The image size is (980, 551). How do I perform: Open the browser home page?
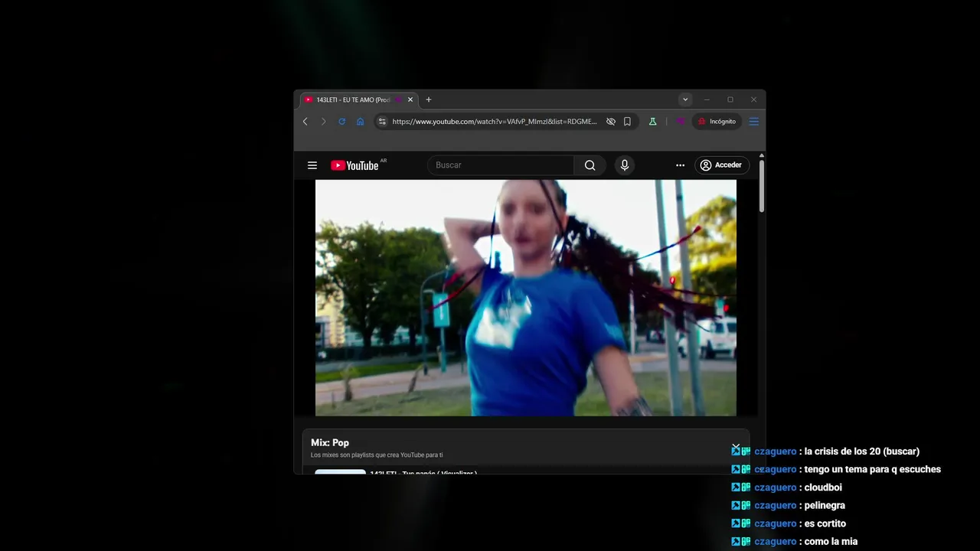pyautogui.click(x=360, y=122)
